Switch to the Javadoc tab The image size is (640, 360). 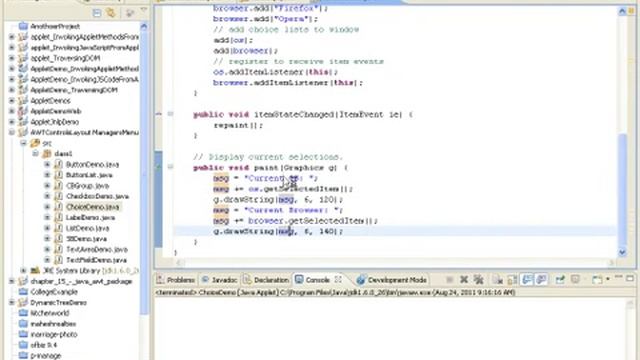219,280
